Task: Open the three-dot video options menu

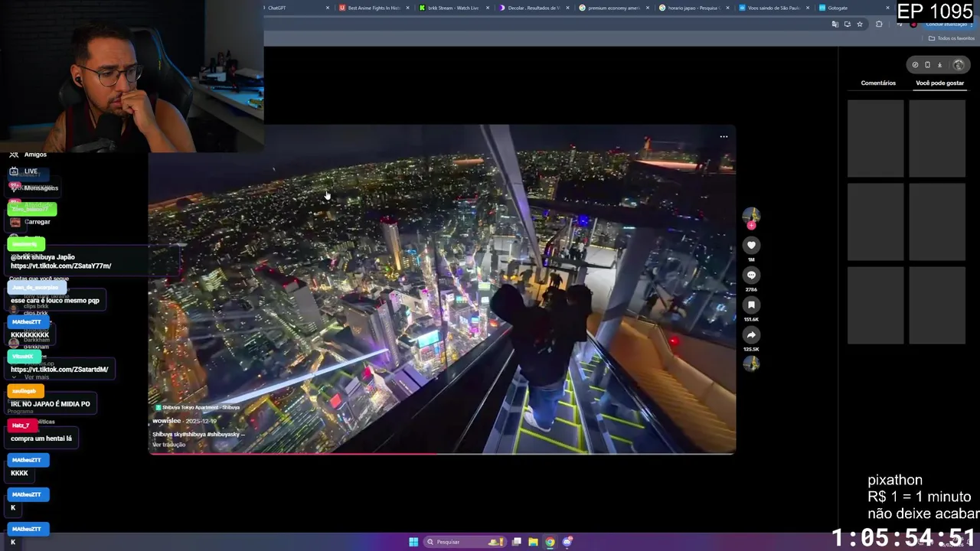Action: (x=724, y=137)
